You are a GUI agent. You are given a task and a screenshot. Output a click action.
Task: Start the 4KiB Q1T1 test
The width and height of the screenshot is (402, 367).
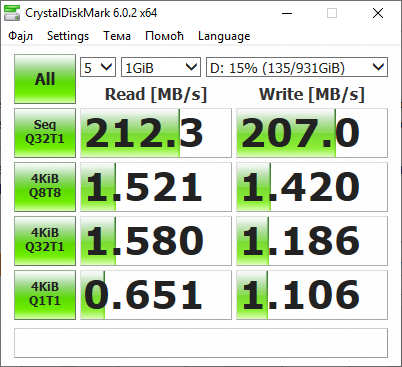45,295
